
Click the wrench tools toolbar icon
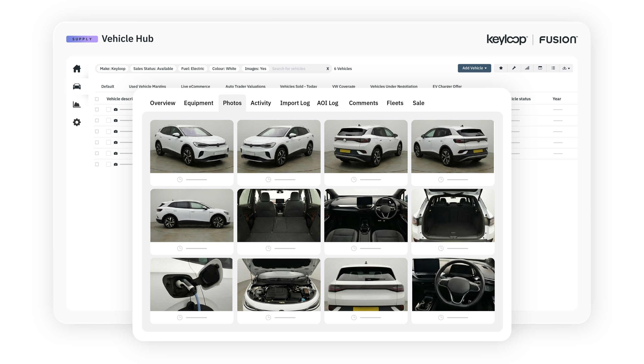514,68
